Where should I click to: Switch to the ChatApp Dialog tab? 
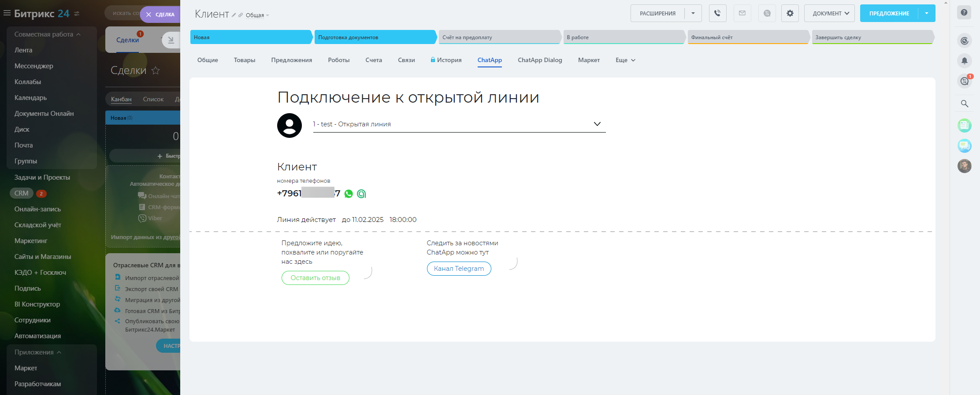[540, 60]
